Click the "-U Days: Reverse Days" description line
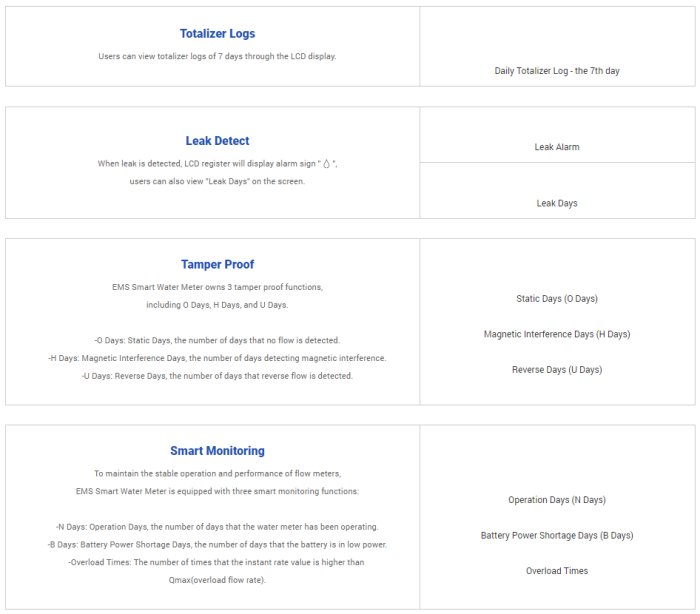This screenshot has height=614, width=700. click(217, 376)
